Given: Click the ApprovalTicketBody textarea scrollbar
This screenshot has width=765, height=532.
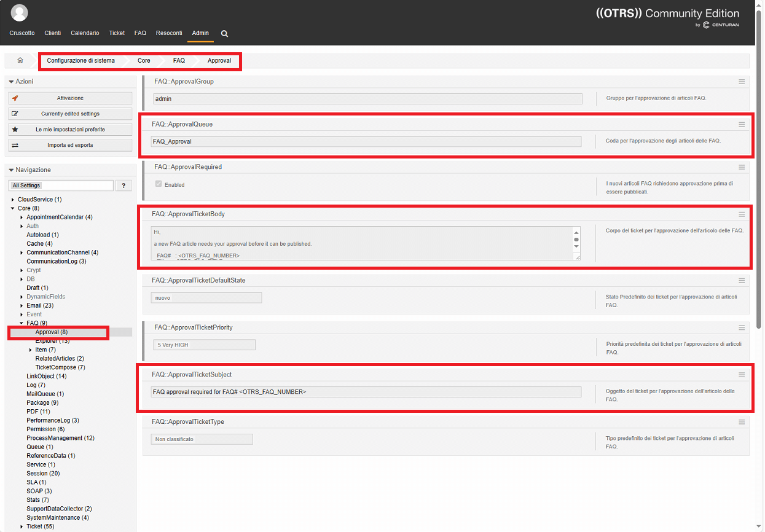Looking at the screenshot, I should click(576, 240).
